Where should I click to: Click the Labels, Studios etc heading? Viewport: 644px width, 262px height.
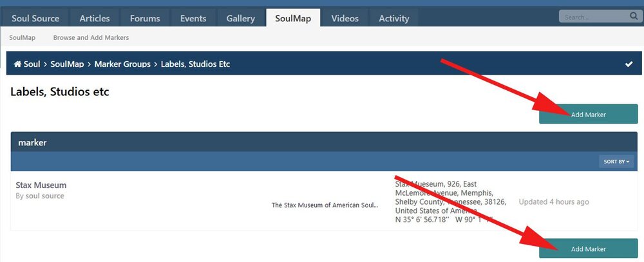(59, 91)
